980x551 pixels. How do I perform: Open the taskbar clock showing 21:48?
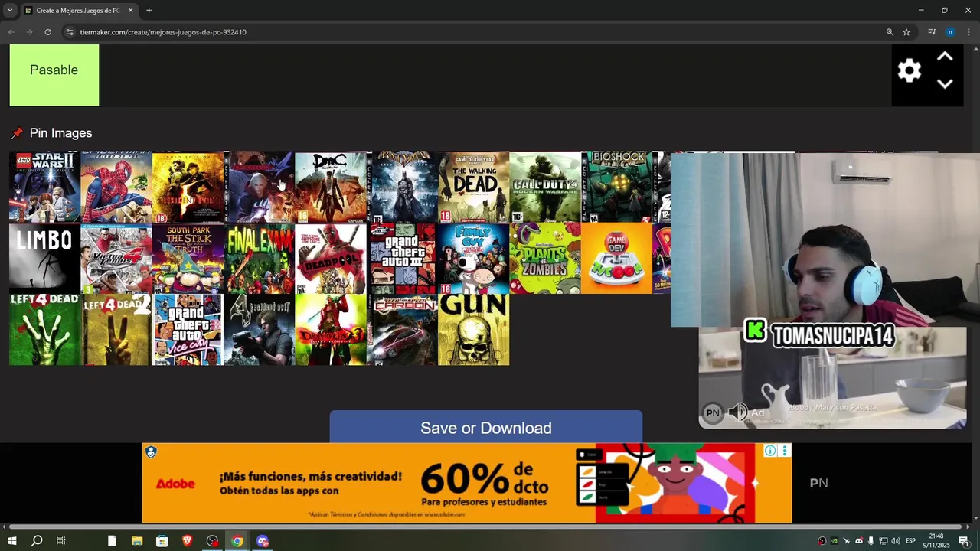pyautogui.click(x=936, y=541)
